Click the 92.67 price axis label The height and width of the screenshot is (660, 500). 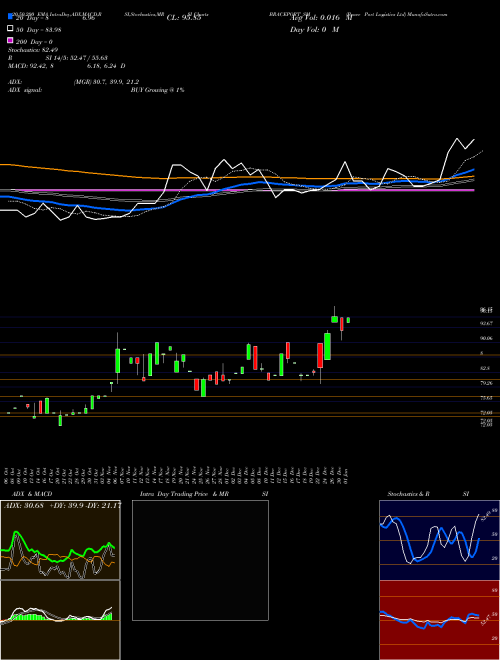point(486,323)
